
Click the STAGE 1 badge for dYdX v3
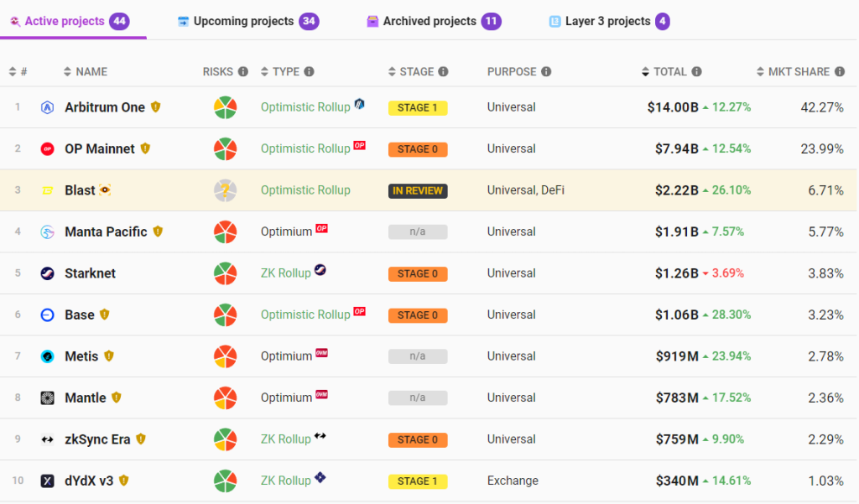tap(418, 481)
